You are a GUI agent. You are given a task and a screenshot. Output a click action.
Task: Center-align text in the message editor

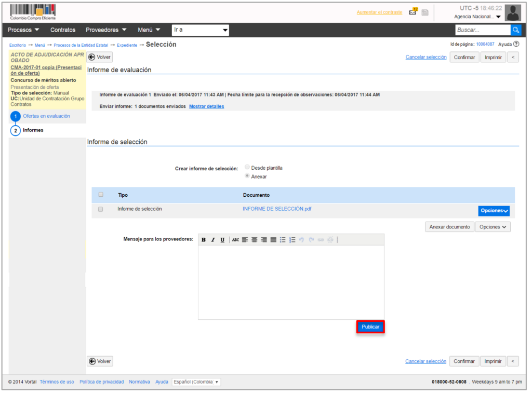pyautogui.click(x=255, y=240)
